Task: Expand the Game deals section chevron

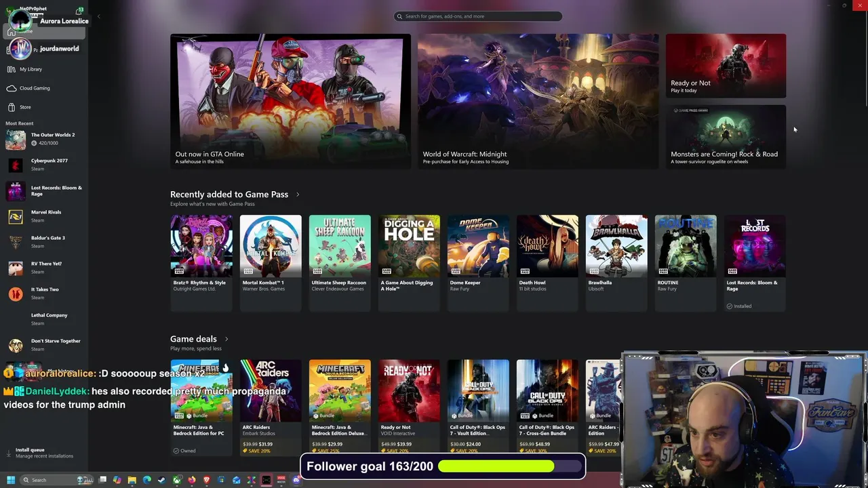Action: 226,339
